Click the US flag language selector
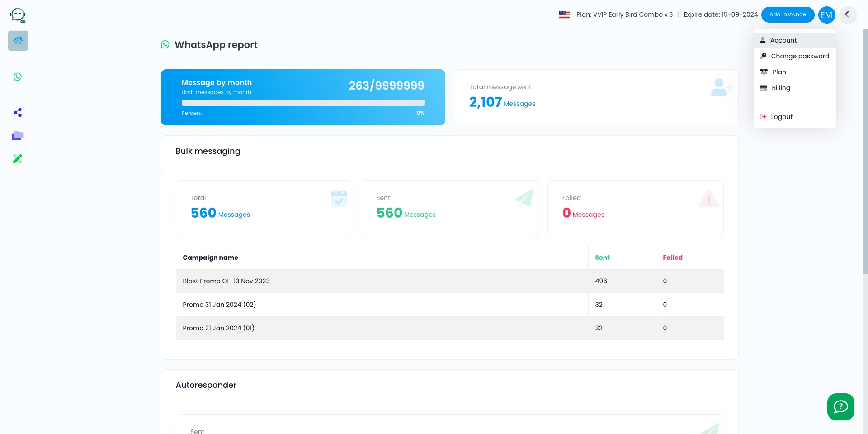Image resolution: width=868 pixels, height=434 pixels. click(565, 14)
